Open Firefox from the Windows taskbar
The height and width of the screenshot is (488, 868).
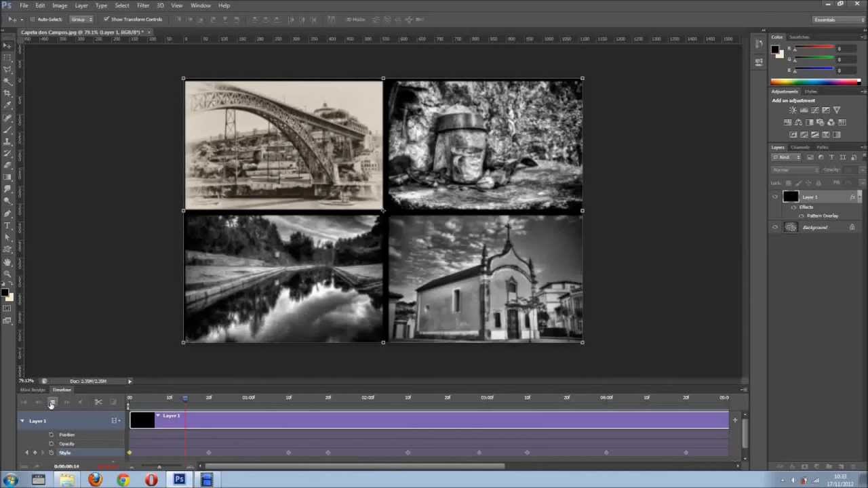[95, 480]
